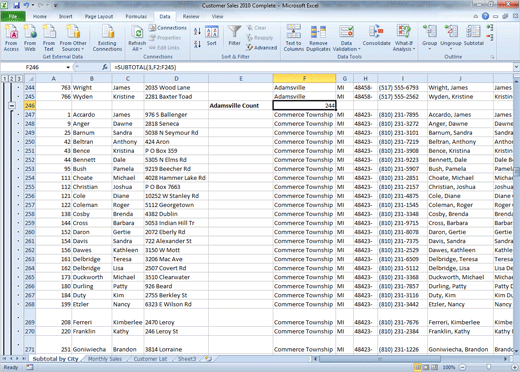Import data From Text
This screenshot has width=520, height=372.
tap(49, 38)
